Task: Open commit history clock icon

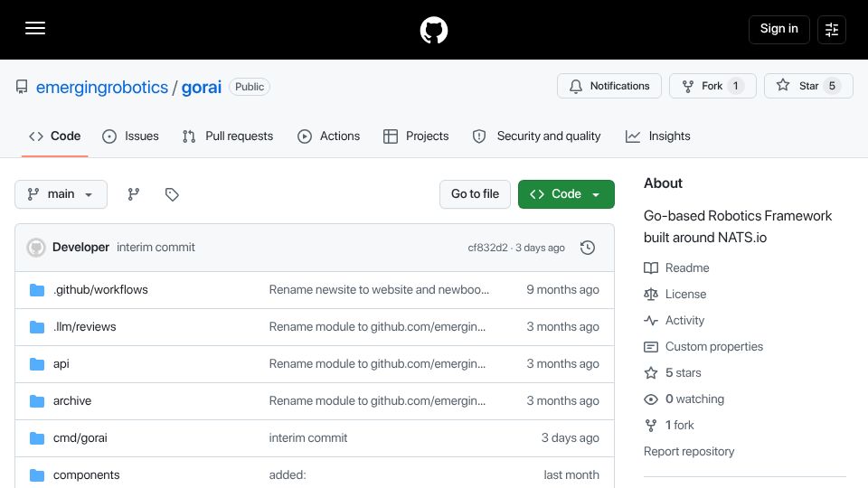Action: tap(588, 248)
